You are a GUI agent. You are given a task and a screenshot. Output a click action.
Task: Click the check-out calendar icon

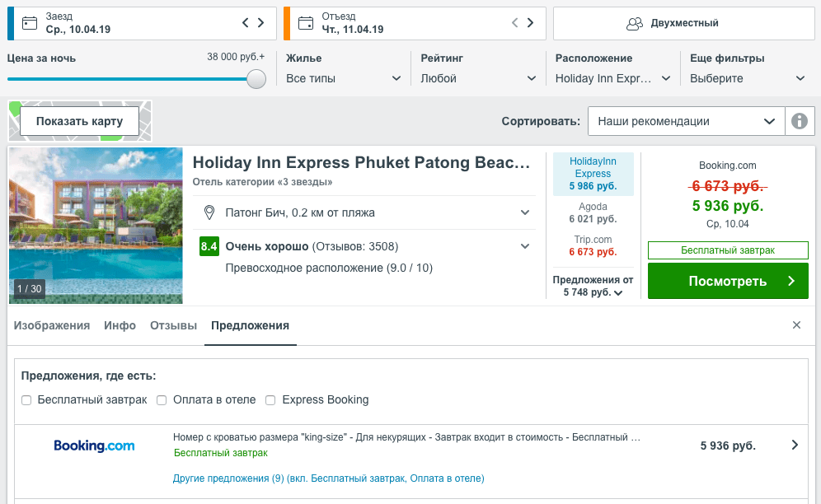[306, 23]
